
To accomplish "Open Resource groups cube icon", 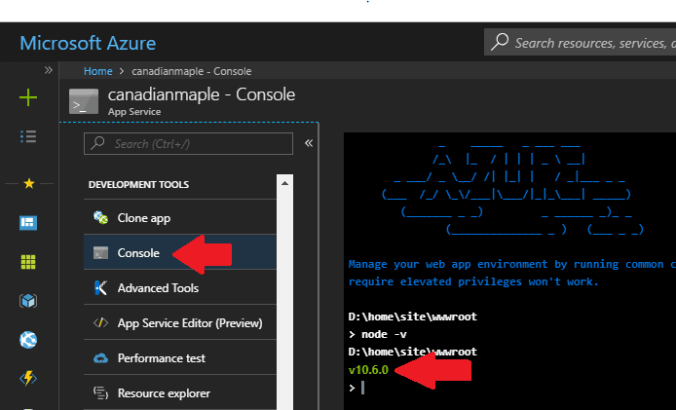I will (28, 300).
